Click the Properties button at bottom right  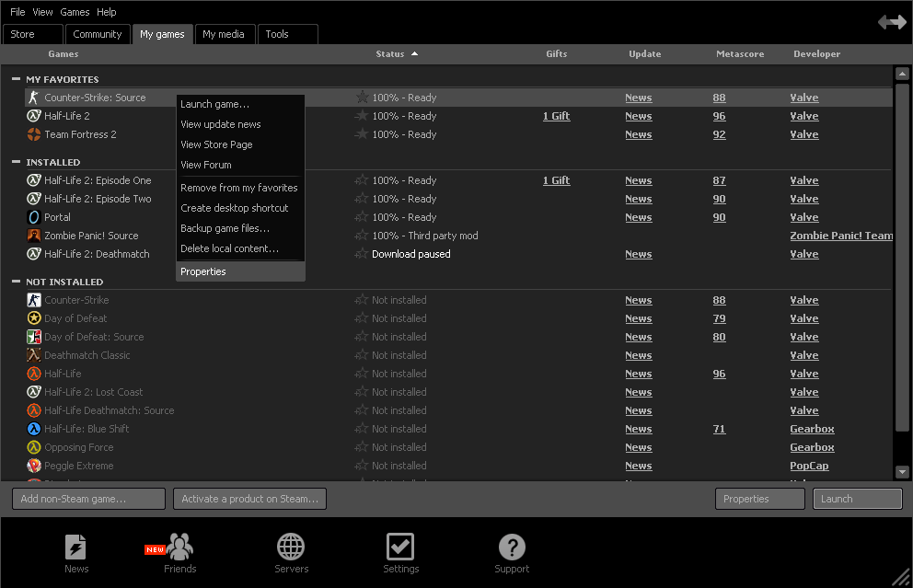[760, 499]
